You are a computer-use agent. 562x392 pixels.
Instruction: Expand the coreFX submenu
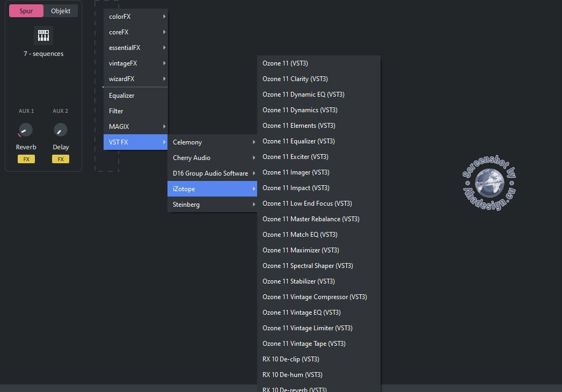(136, 32)
